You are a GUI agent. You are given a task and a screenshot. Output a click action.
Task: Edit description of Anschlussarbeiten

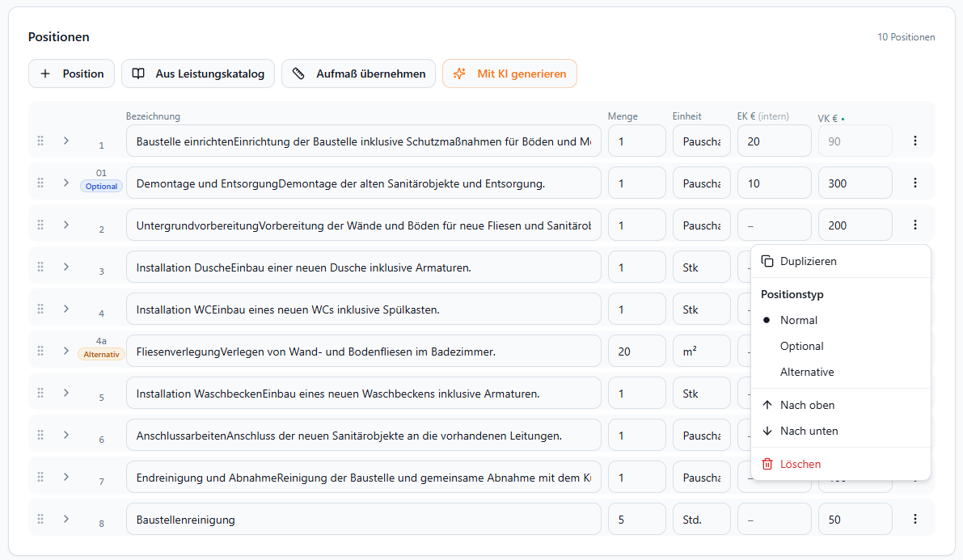[364, 436]
